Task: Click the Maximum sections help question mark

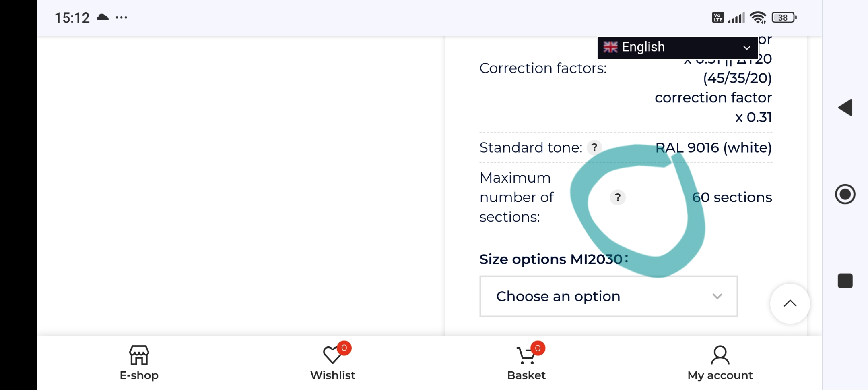Action: click(x=618, y=197)
